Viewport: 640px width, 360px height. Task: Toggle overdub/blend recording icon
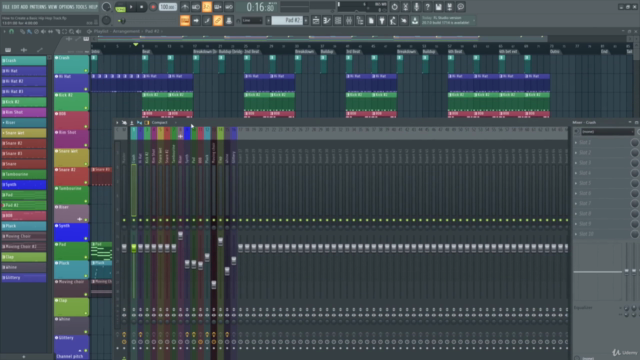(218, 7)
